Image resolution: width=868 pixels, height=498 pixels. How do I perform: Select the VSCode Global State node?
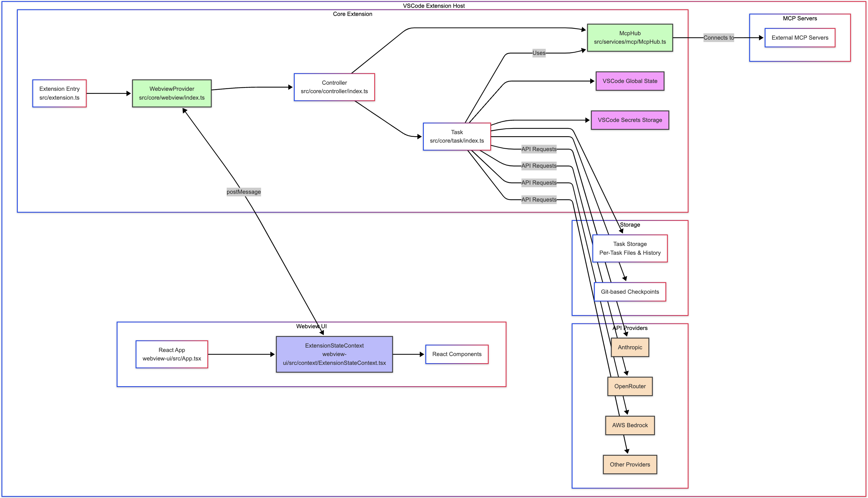click(629, 81)
